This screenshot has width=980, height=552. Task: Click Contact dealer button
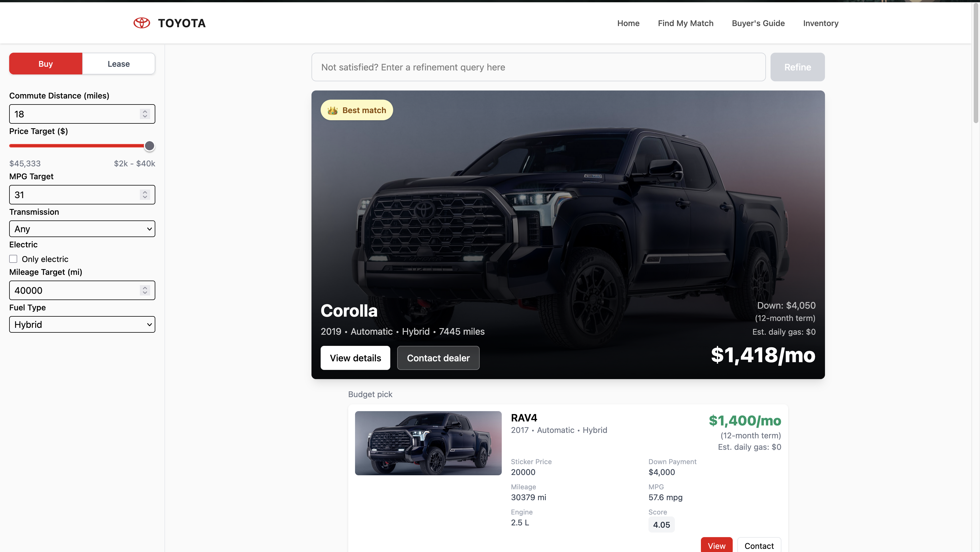click(438, 358)
